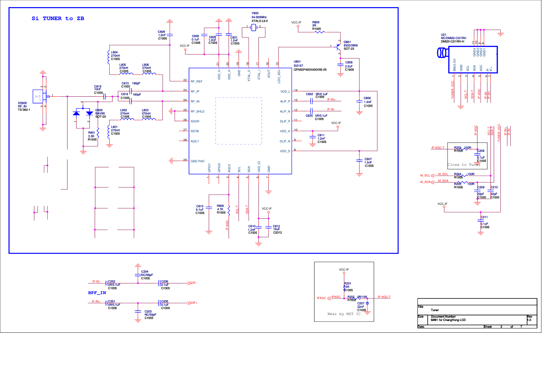
Task: Click the XOUT pin label
Action: tap(269, 74)
